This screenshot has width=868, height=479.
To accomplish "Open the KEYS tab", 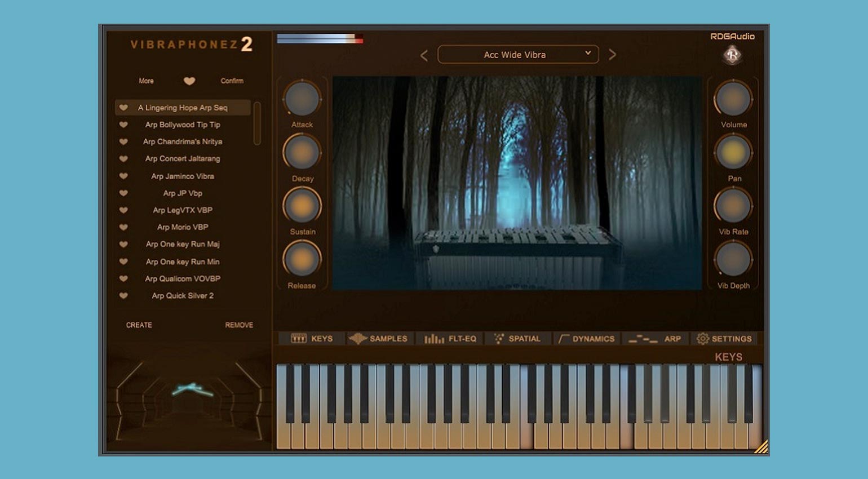I will (x=312, y=339).
